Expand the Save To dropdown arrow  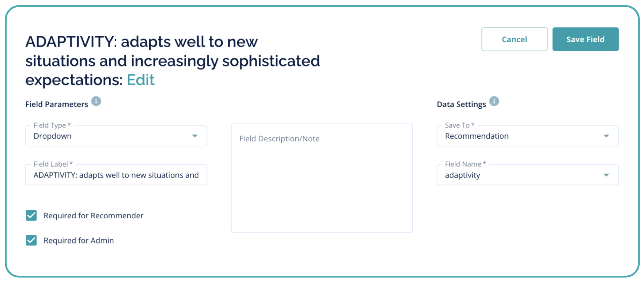(606, 136)
